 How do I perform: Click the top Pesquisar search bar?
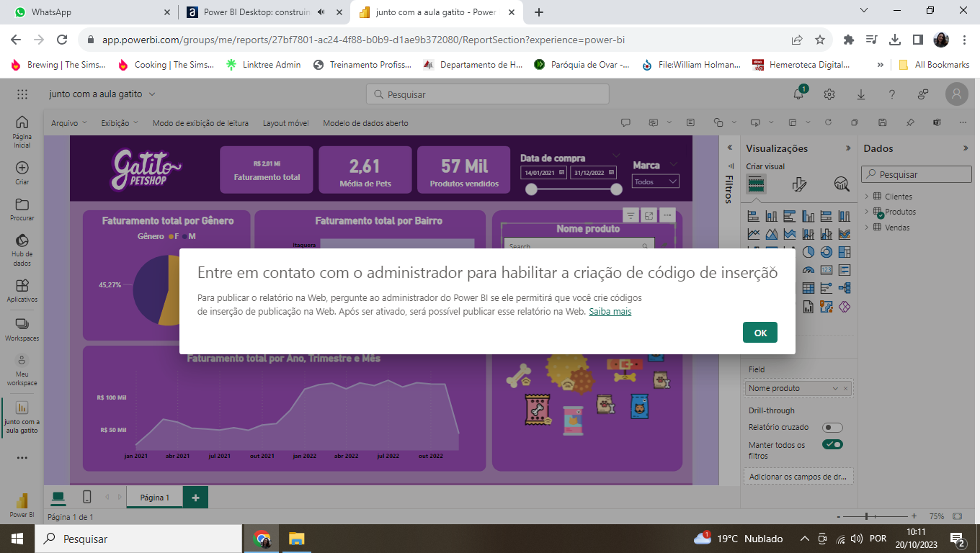point(488,94)
